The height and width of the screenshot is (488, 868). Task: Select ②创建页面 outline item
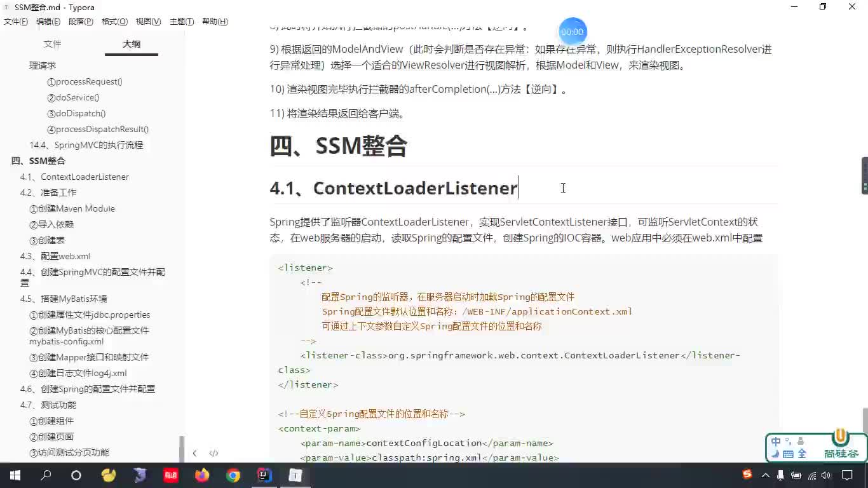(51, 437)
